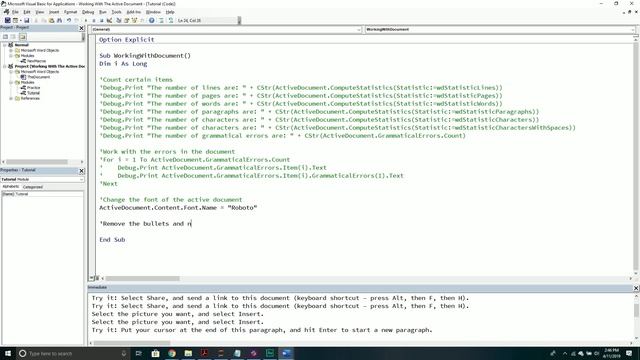Close the Properties panel
640x360 pixels.
(x=81, y=171)
